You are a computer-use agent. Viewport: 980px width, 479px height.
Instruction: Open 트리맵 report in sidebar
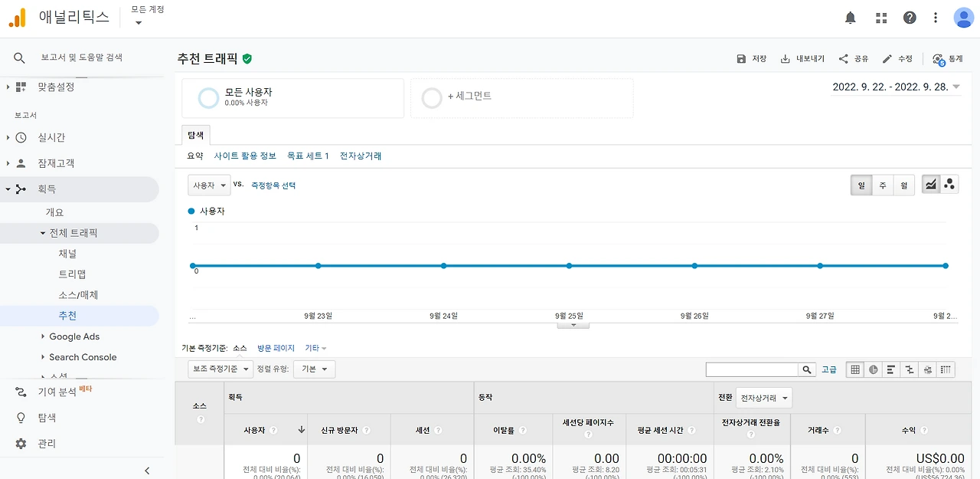72,274
